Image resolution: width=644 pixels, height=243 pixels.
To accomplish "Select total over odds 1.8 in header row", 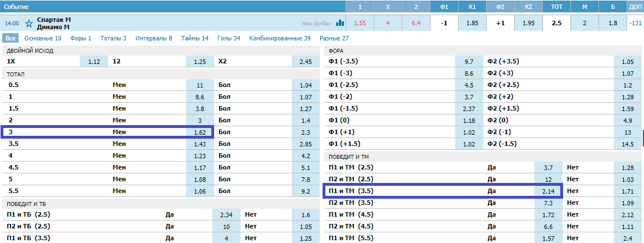I will (613, 24).
